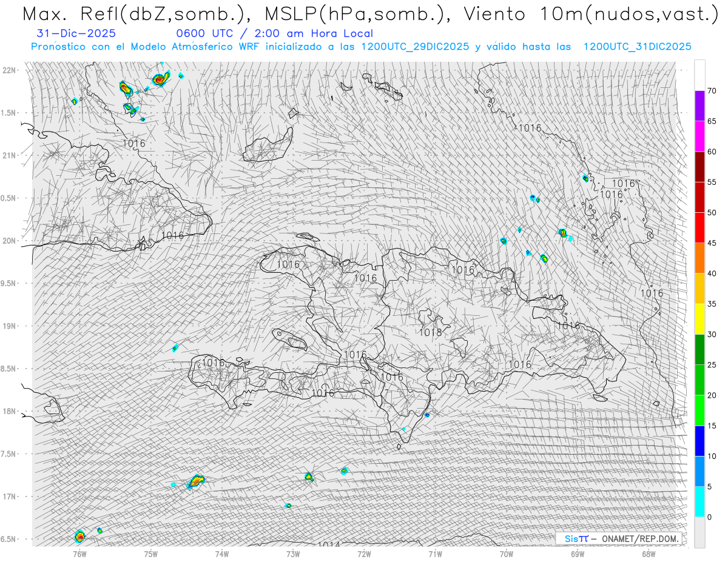Click the colorbar label '15'
728x562 pixels.
click(x=712, y=426)
